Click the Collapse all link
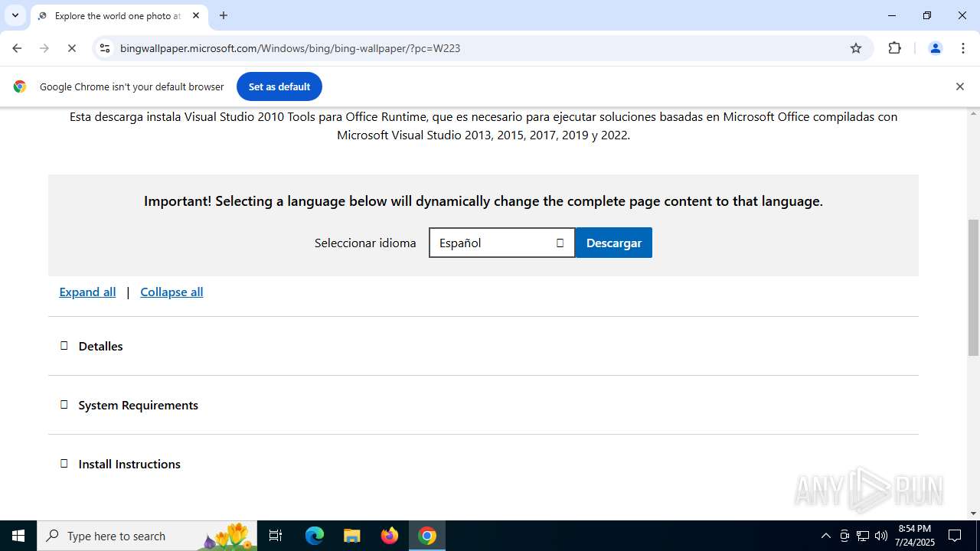 (x=171, y=292)
